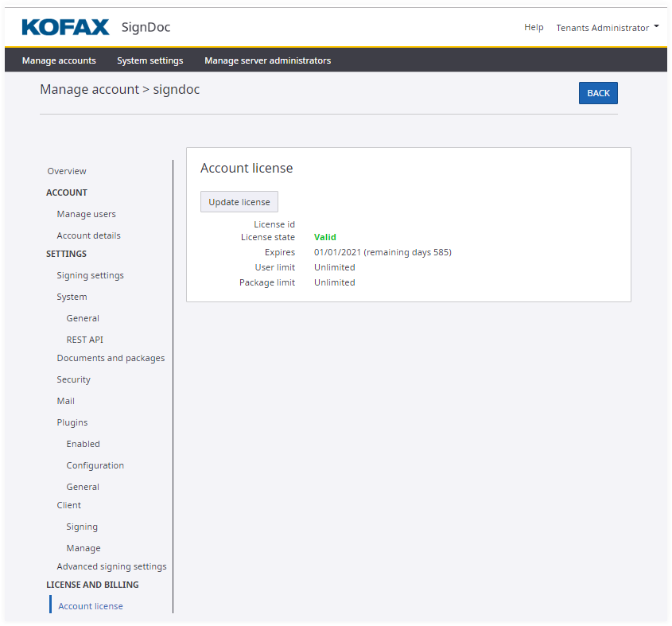Open Account details page
Viewport: 672px width, 626px height.
(88, 235)
